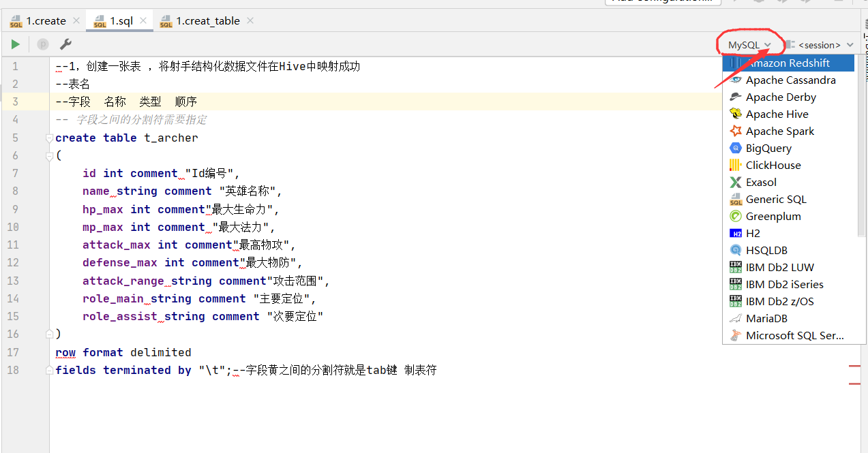Pick Apache Spark in the dialect list
This screenshot has height=453, width=868.
pos(788,131)
